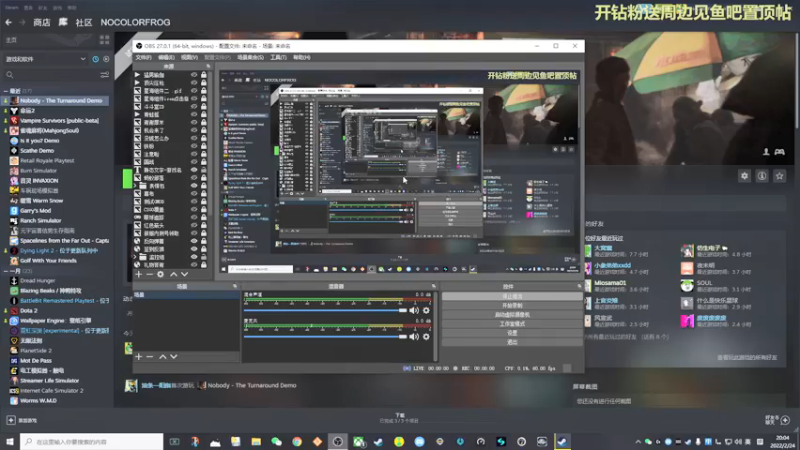The width and height of the screenshot is (800, 450).
Task: Open the 场景集合(S) menu in OBS
Action: (251, 58)
